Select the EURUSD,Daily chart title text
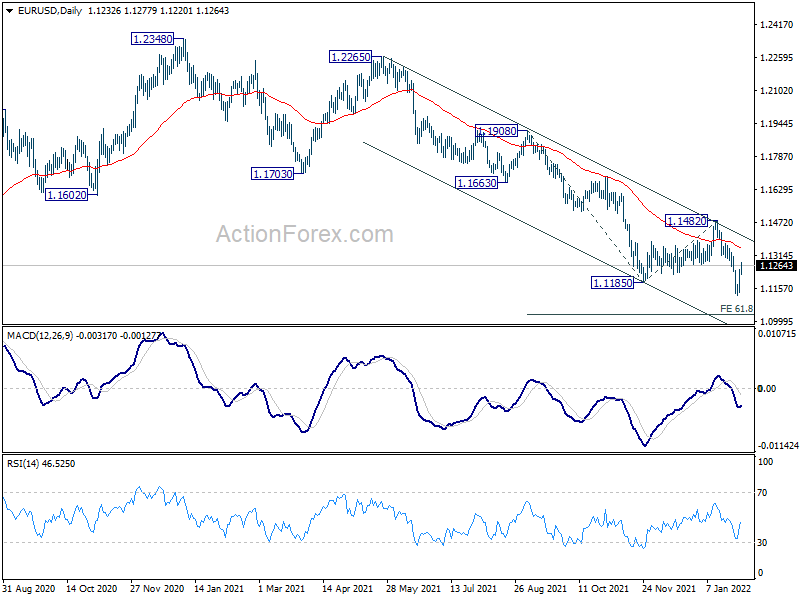This screenshot has width=800, height=600. [50, 11]
